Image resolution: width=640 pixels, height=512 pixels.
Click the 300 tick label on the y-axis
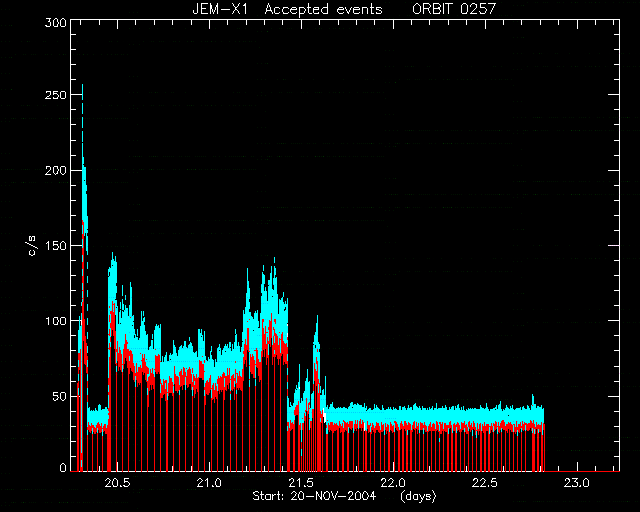point(56,23)
